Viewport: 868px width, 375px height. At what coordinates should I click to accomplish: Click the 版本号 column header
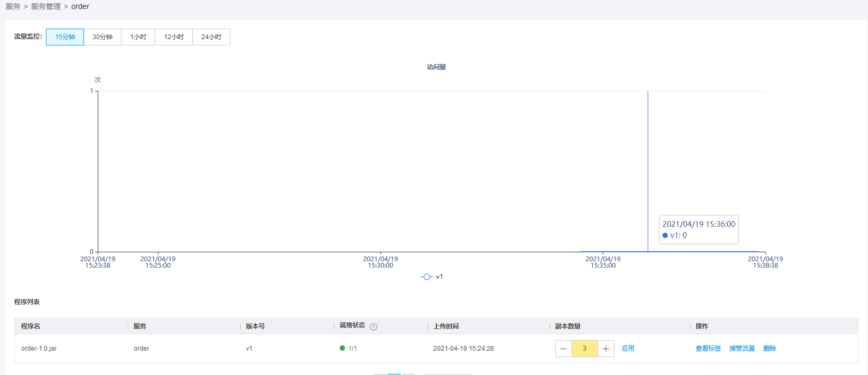point(255,326)
